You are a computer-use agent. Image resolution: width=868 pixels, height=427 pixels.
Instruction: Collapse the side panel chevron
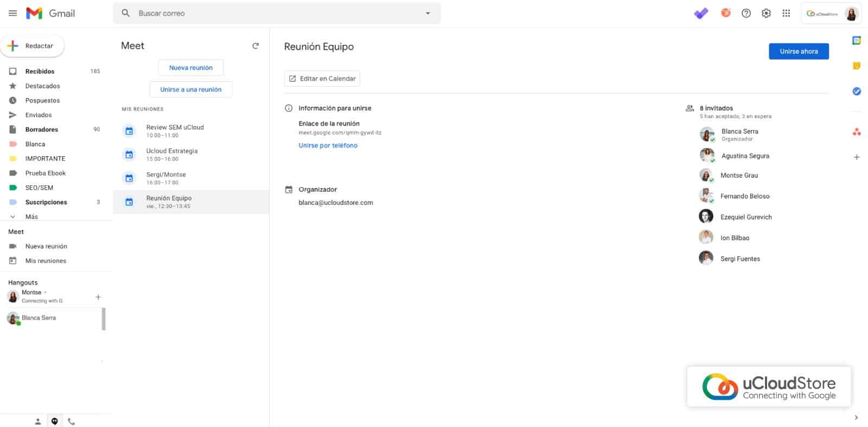click(856, 417)
